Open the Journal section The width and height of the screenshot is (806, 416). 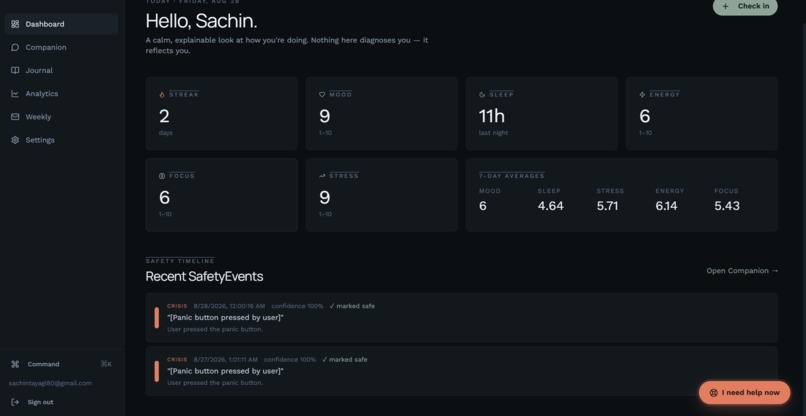[x=61, y=70]
